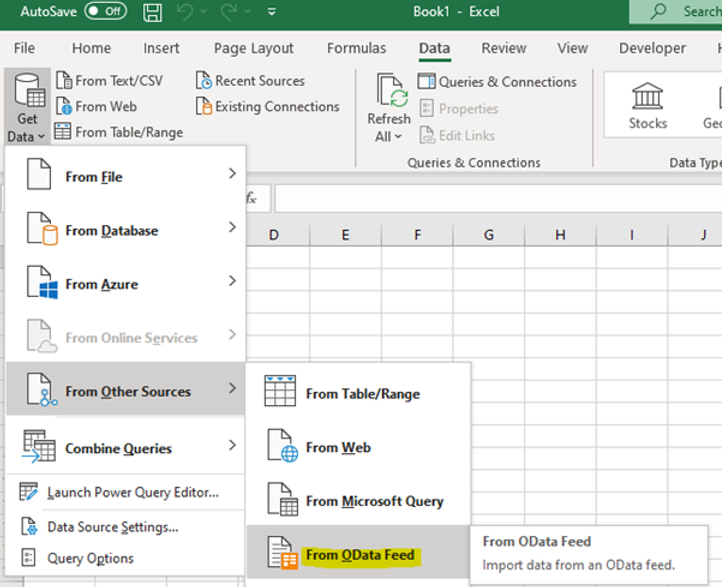Open Data Source Settings
Screen dimensions: 722x587
[125, 526]
